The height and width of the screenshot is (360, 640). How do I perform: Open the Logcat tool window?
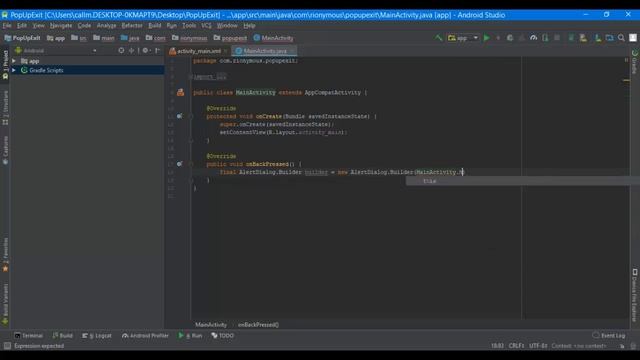tap(97, 336)
